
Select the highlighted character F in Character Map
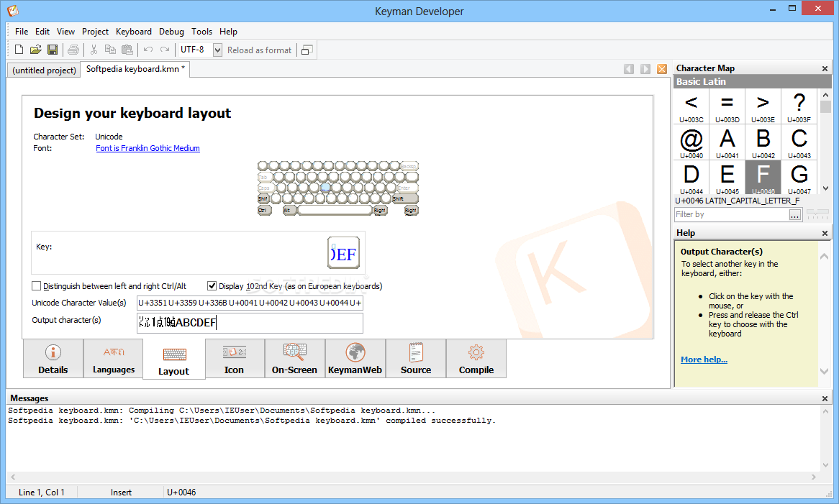point(763,178)
